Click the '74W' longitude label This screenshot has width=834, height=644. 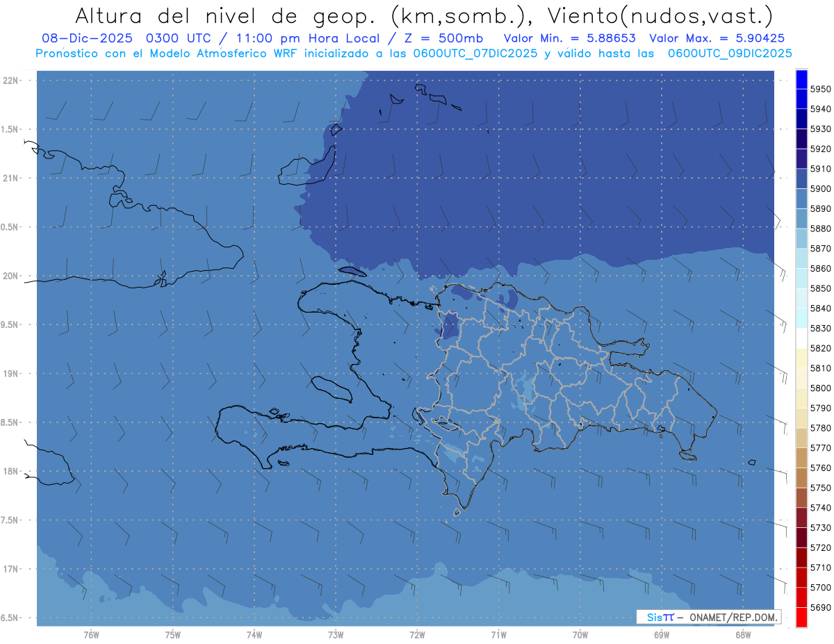(x=254, y=635)
